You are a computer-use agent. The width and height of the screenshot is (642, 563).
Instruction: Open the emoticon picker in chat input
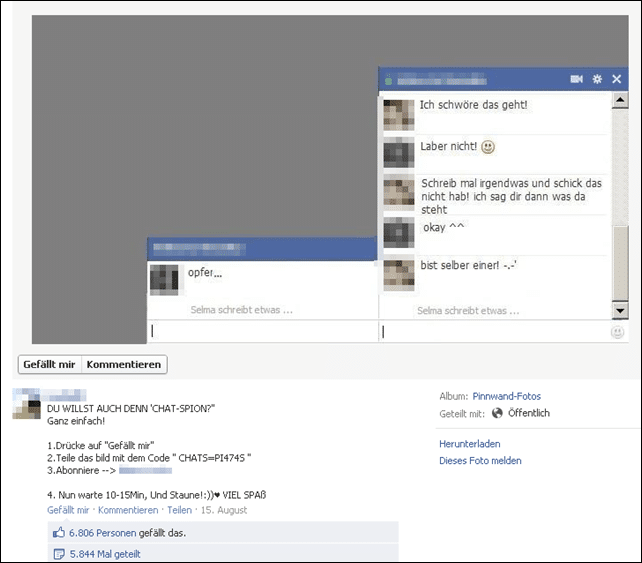click(x=617, y=332)
